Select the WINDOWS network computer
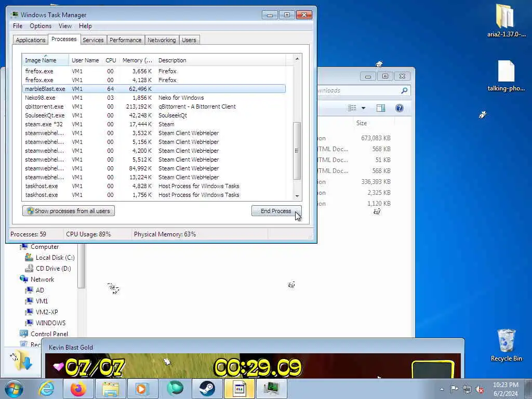Screen dimensions: 532x399 pyautogui.click(x=50, y=323)
